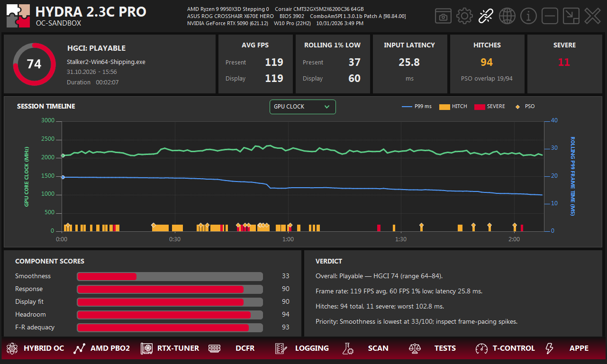Go to the T-CONTROL tab
Viewport: 607px width, 364px height.
pos(514,348)
